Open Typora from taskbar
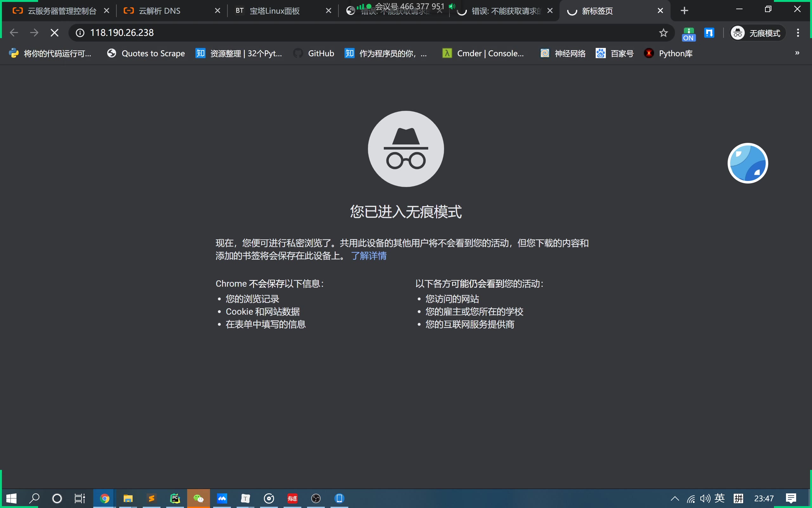Viewport: 812px width, 508px height. click(246, 498)
